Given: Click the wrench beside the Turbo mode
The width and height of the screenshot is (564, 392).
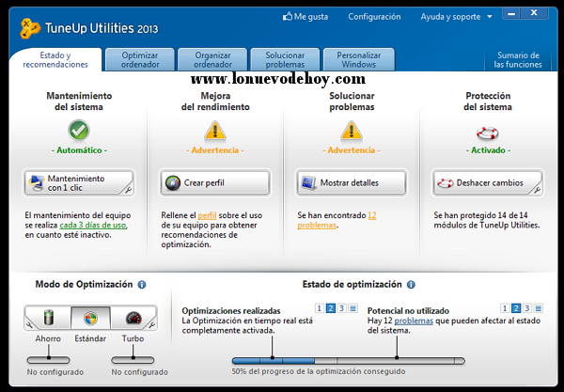Looking at the screenshot, I should pyautogui.click(x=152, y=324).
